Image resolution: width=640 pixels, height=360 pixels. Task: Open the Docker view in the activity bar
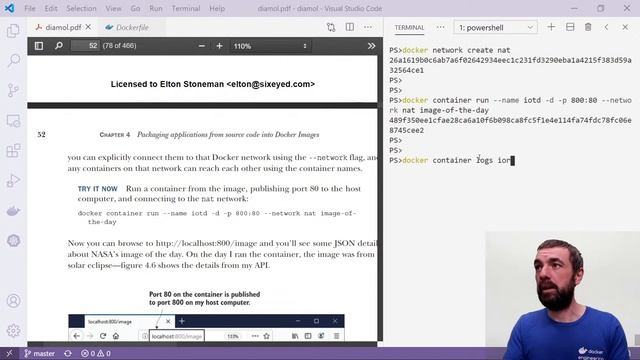13,211
